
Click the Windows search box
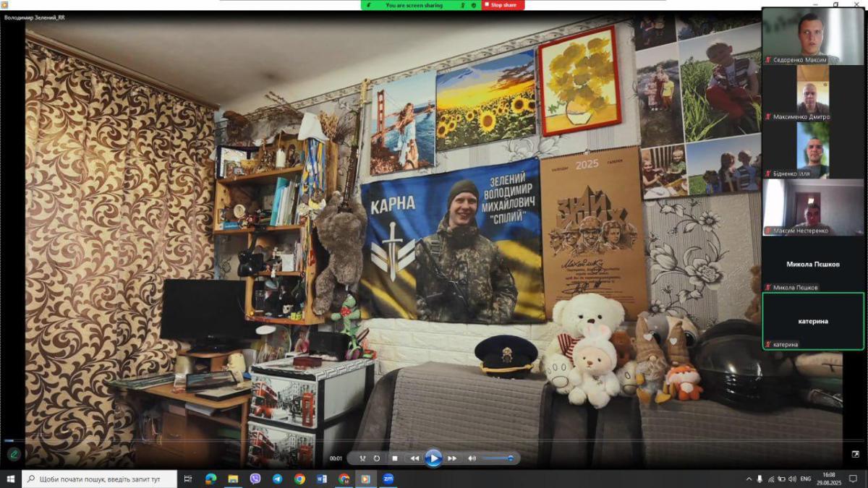coord(101,479)
